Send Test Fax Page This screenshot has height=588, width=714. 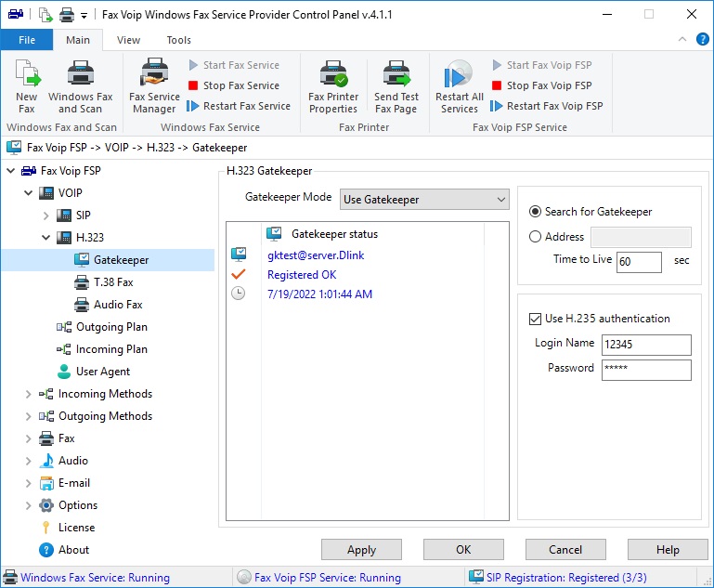coord(396,86)
